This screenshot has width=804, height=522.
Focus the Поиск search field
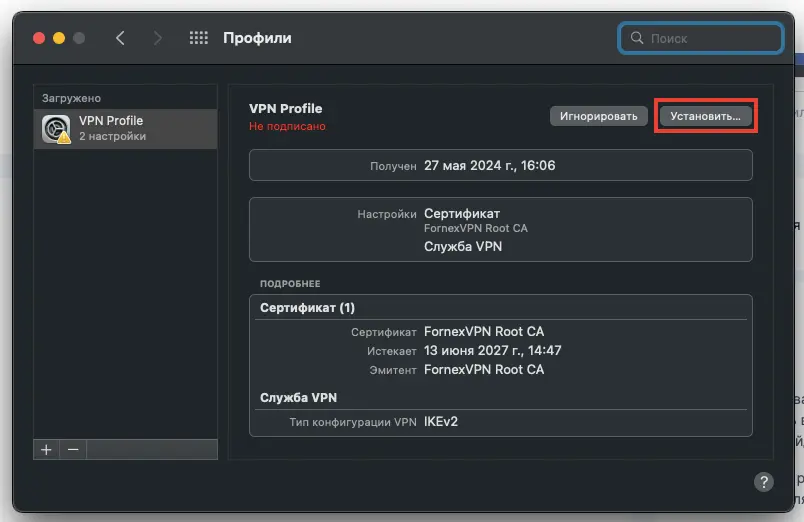[x=701, y=38]
